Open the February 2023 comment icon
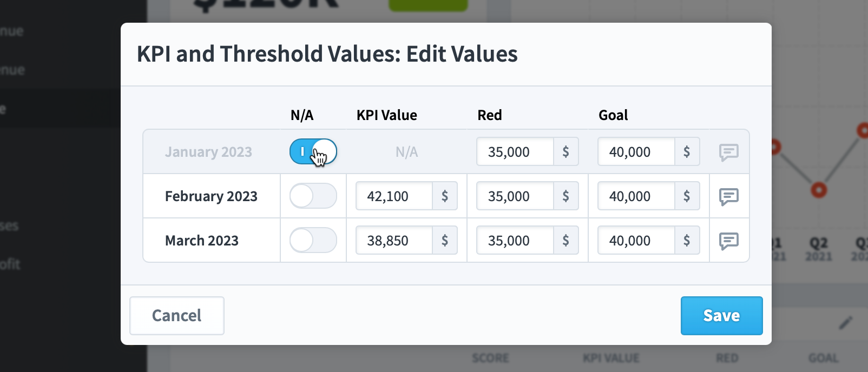This screenshot has width=868, height=372. click(x=729, y=197)
